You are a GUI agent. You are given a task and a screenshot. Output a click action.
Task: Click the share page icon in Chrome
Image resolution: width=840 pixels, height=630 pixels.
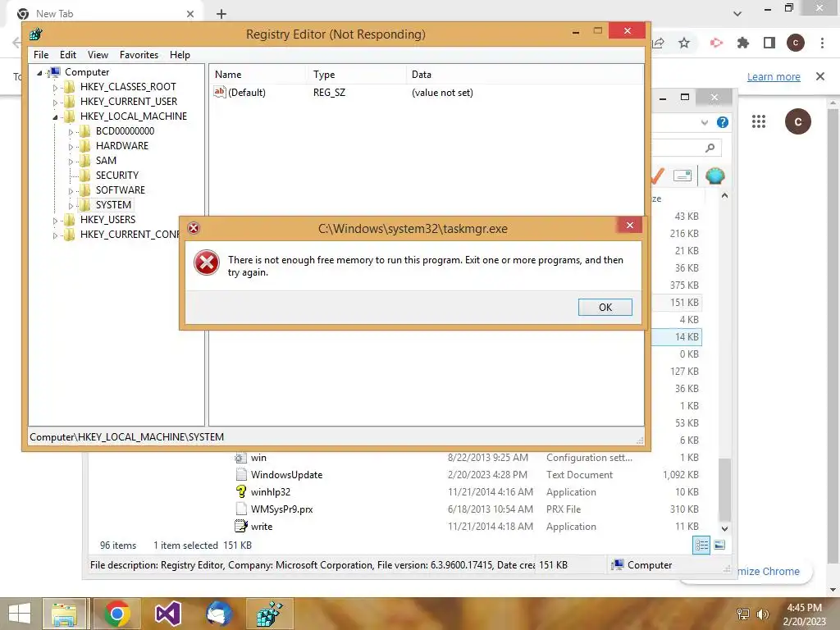(659, 43)
